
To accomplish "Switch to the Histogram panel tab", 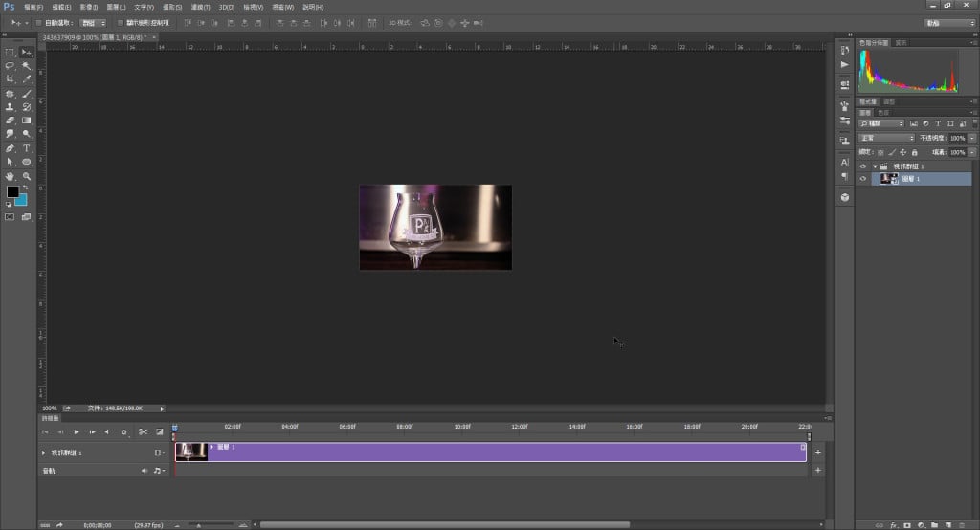I will click(x=873, y=42).
